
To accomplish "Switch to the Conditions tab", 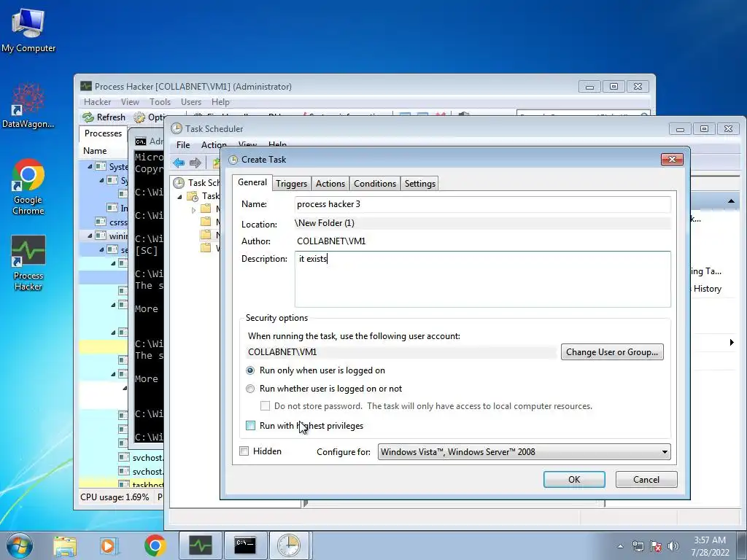I will click(375, 184).
